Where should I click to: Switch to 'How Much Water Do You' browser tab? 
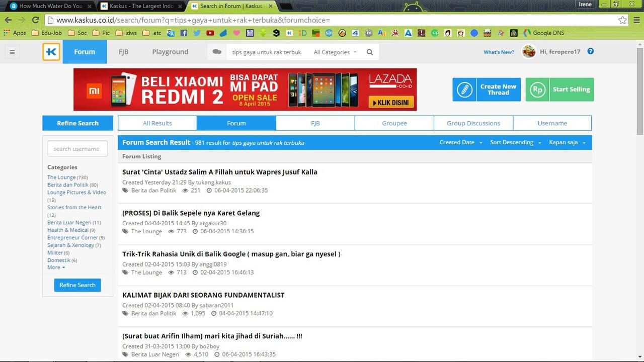point(50,6)
